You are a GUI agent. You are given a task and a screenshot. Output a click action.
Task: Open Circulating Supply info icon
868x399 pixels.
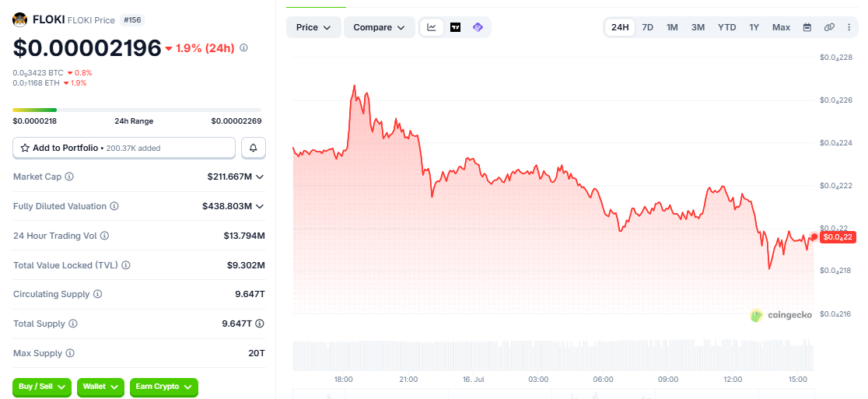tap(97, 294)
